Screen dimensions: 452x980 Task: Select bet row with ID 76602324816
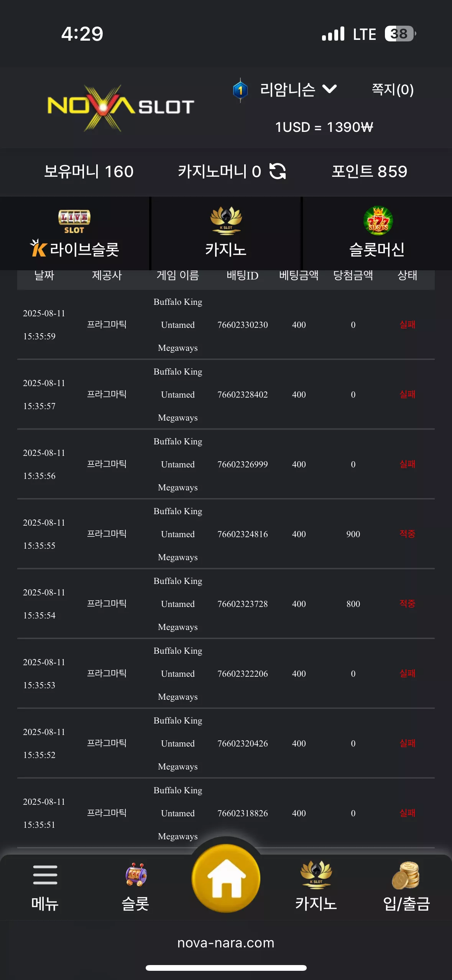[226, 534]
